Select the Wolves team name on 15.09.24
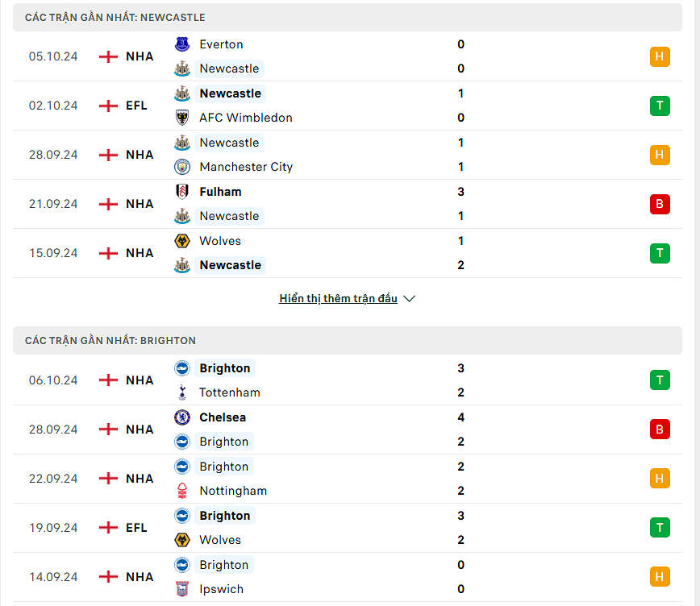The height and width of the screenshot is (606, 700). pyautogui.click(x=219, y=241)
